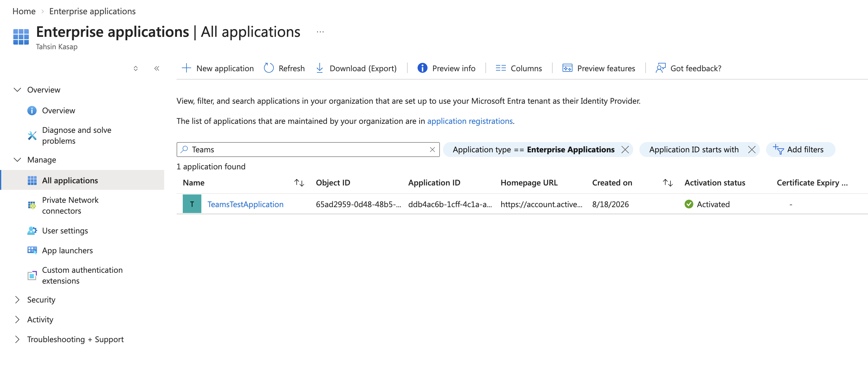Screen dimensions: 868x370
Task: Click the Got feedback person icon
Action: coord(660,68)
